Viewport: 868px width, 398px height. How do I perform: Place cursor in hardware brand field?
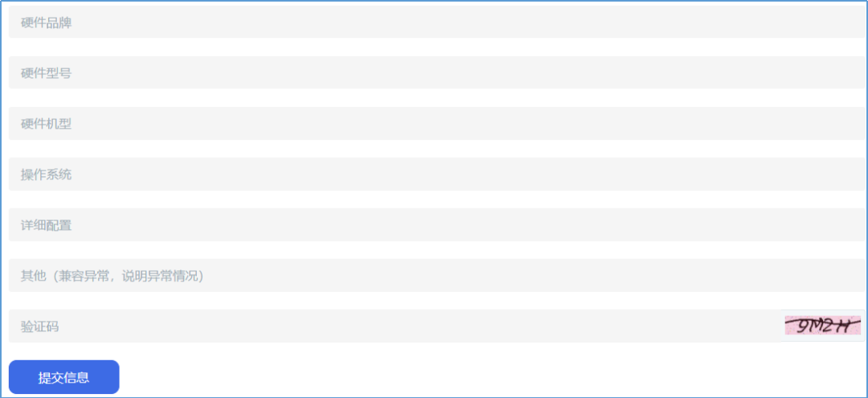point(434,23)
